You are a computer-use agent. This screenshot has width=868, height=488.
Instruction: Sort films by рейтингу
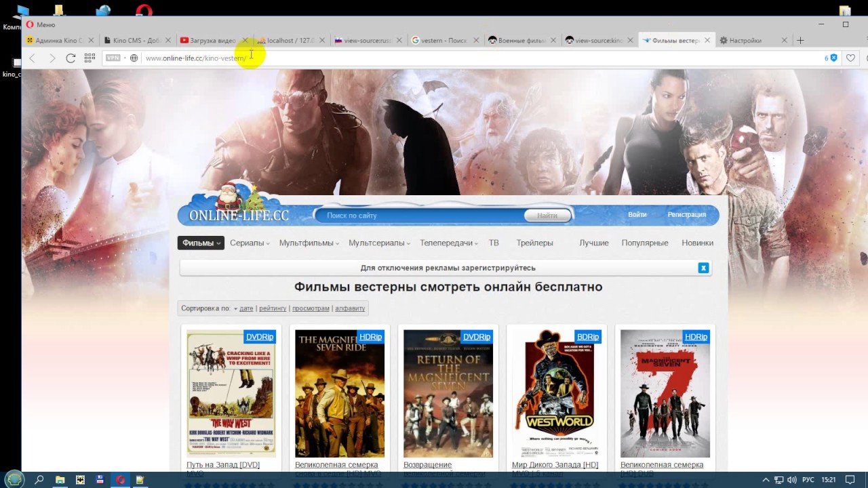coord(273,308)
